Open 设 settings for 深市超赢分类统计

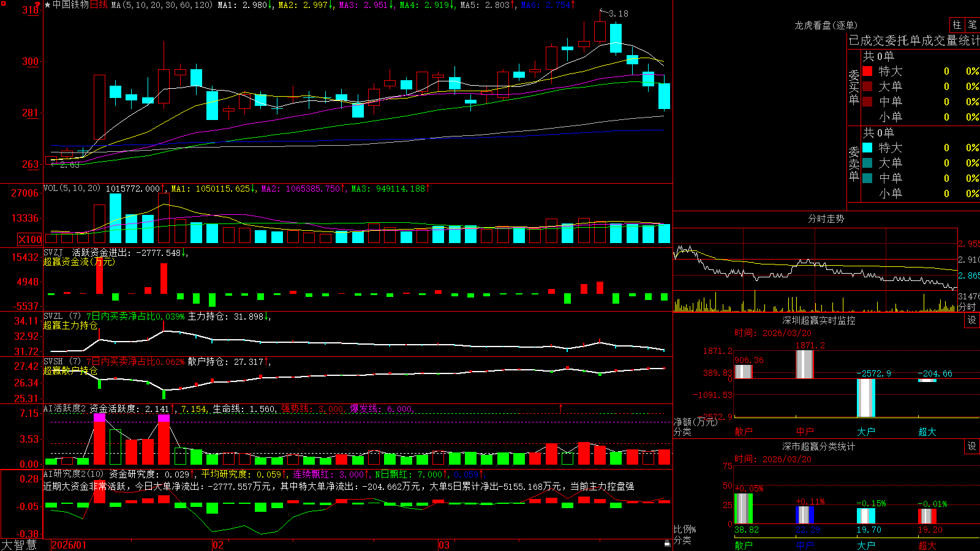point(972,446)
